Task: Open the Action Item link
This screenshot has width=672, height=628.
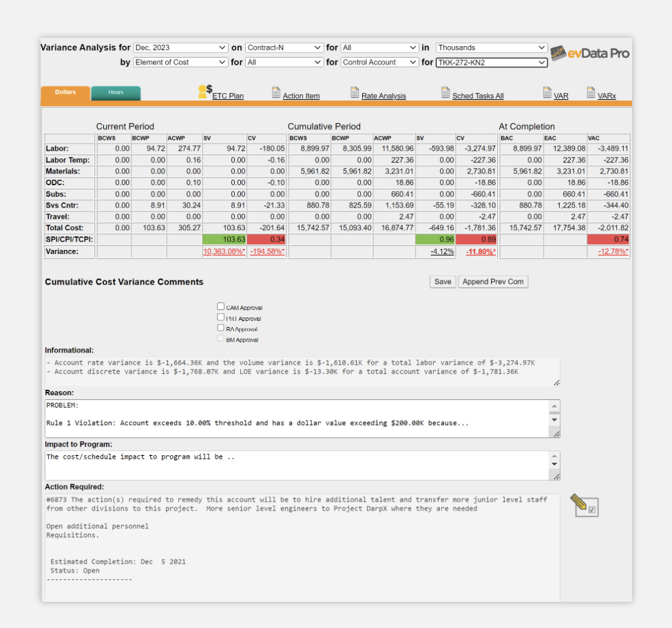Action: (302, 96)
